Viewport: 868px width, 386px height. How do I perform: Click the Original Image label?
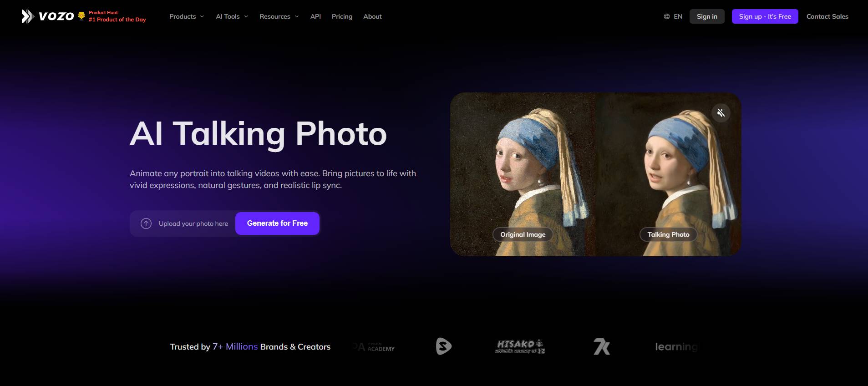[x=523, y=234]
